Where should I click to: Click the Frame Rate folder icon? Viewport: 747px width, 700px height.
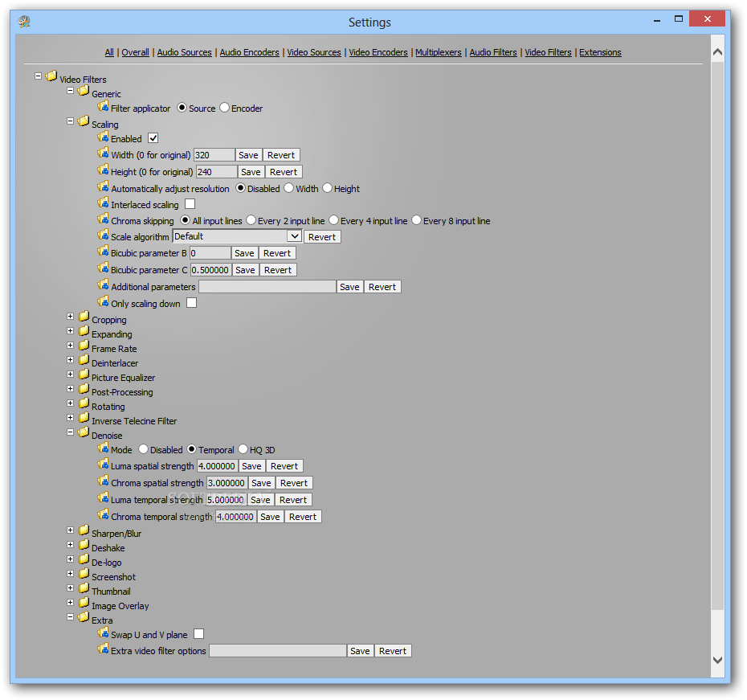tap(84, 346)
